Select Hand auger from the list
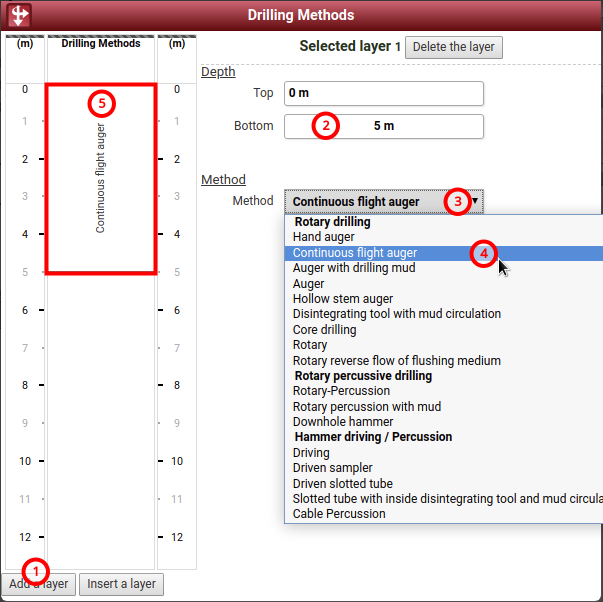603x602 pixels. point(325,237)
